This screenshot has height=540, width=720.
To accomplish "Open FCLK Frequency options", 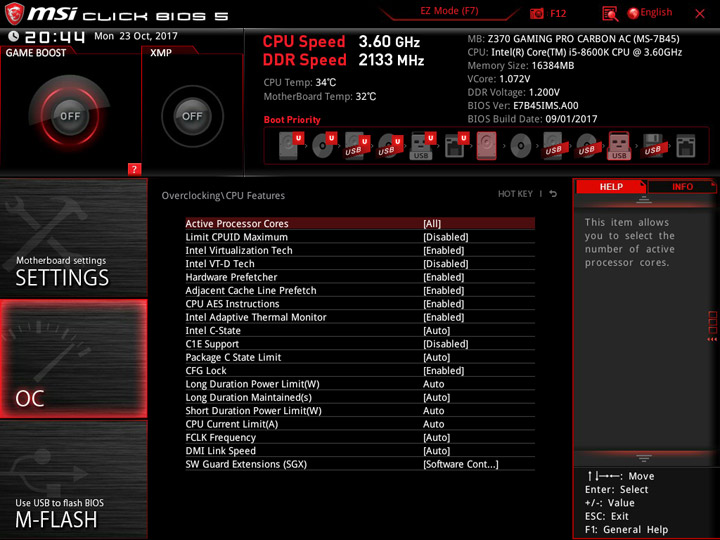I will pyautogui.click(x=360, y=437).
